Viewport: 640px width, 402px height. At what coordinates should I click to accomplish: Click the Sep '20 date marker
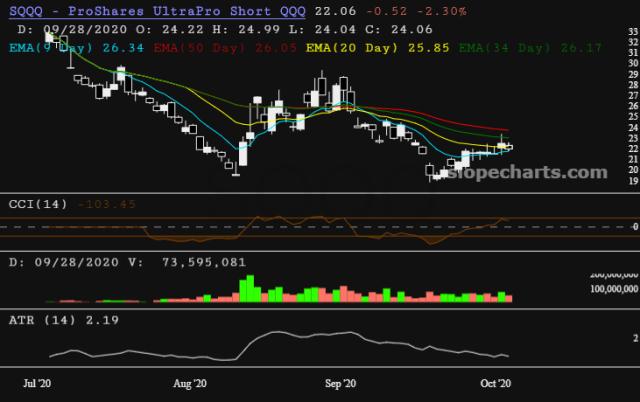[342, 383]
